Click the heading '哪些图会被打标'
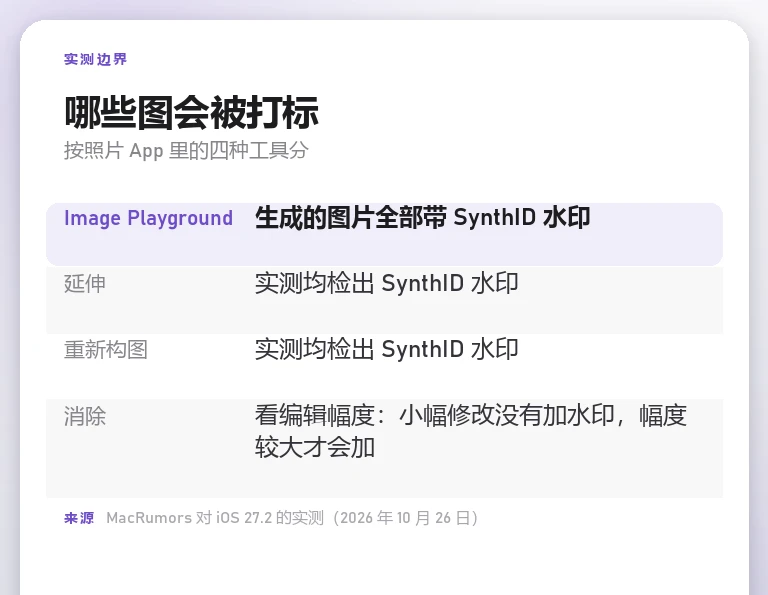This screenshot has width=768, height=595. tap(192, 112)
